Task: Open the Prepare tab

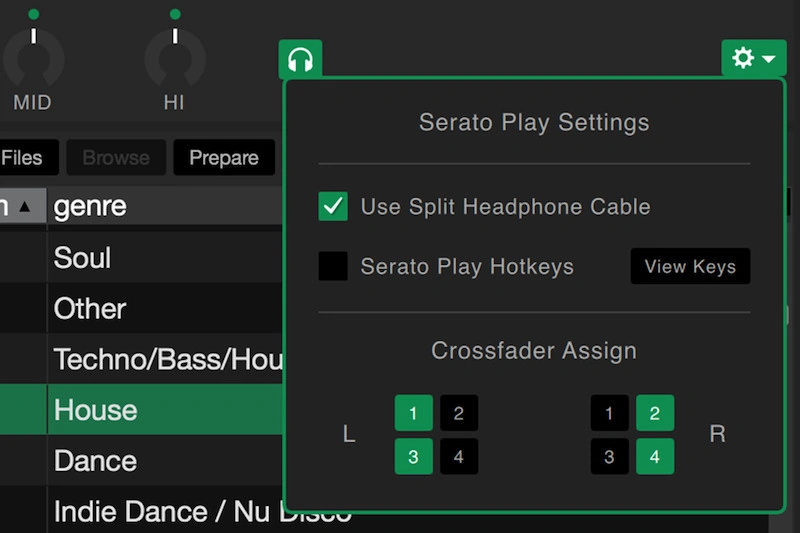Action: [x=224, y=158]
